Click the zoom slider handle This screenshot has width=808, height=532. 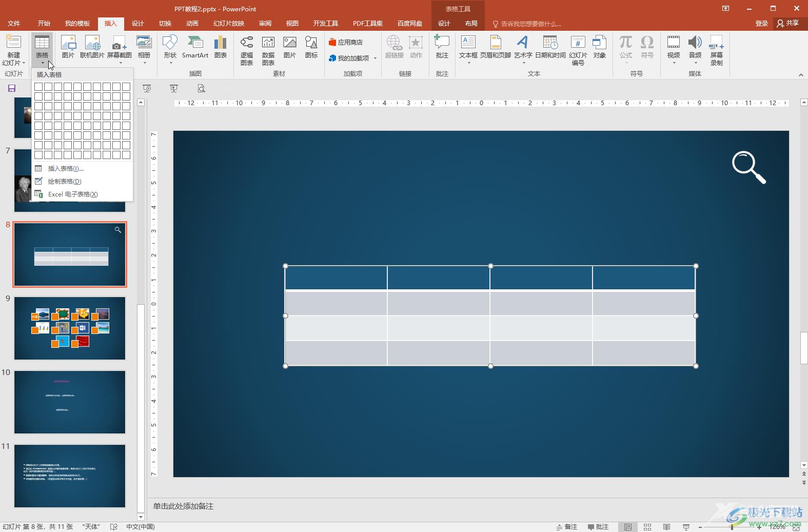732,527
